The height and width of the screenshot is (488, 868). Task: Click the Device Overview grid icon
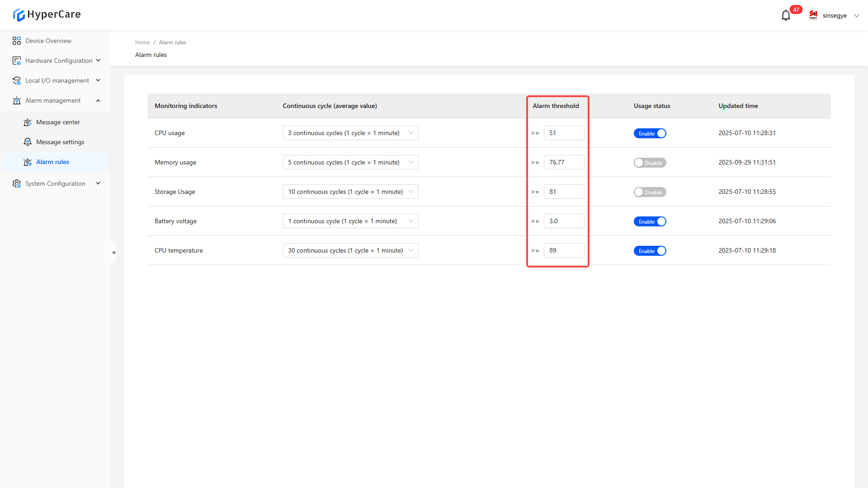pyautogui.click(x=17, y=41)
